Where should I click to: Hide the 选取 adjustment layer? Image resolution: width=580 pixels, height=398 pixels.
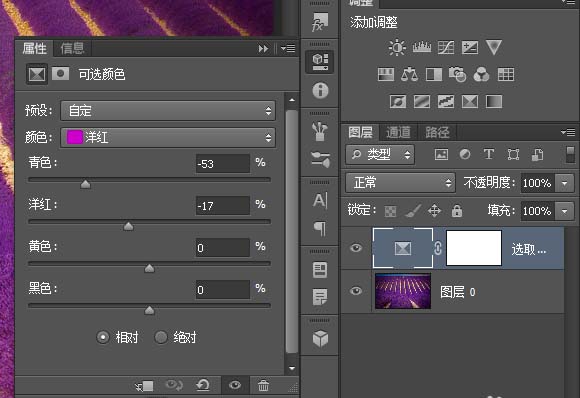(356, 248)
